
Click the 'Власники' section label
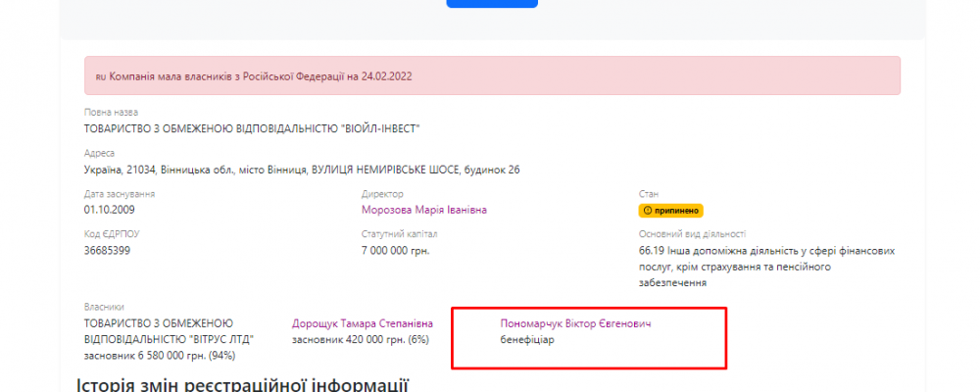105,307
